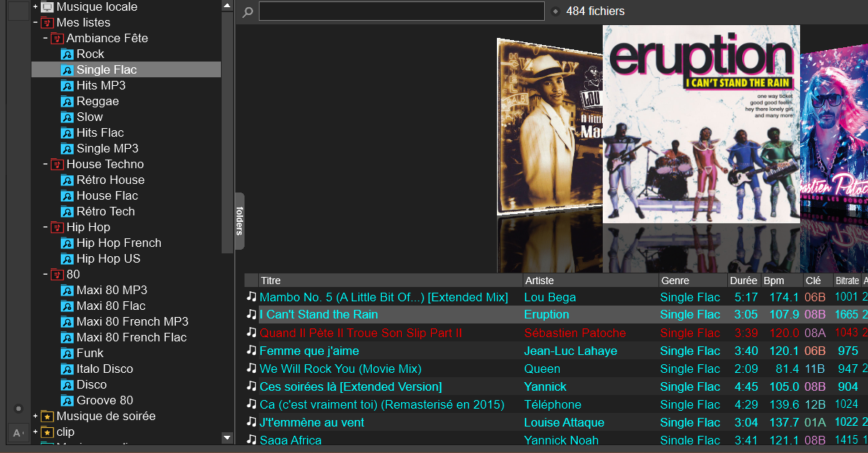Open the Maxi 80 Flac list
This screenshot has width=868, height=453.
coord(111,306)
